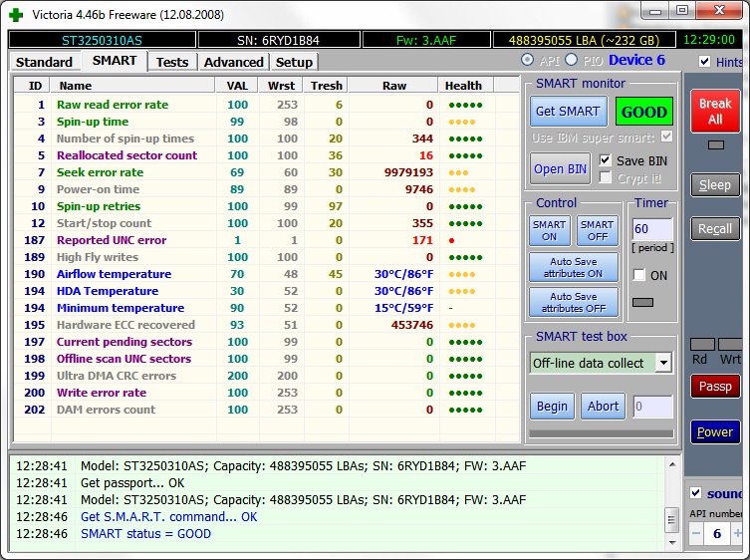Select the Current pending sectors row
This screenshot has height=560, width=750.
[266, 342]
